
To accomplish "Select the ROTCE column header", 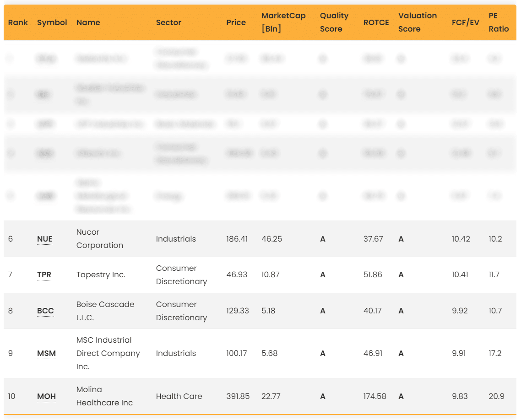I will (376, 22).
